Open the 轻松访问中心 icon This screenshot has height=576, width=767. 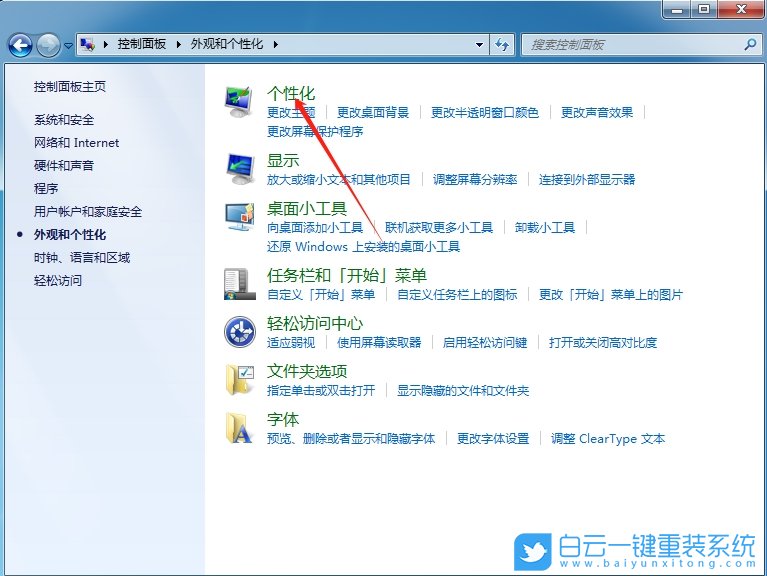[240, 332]
